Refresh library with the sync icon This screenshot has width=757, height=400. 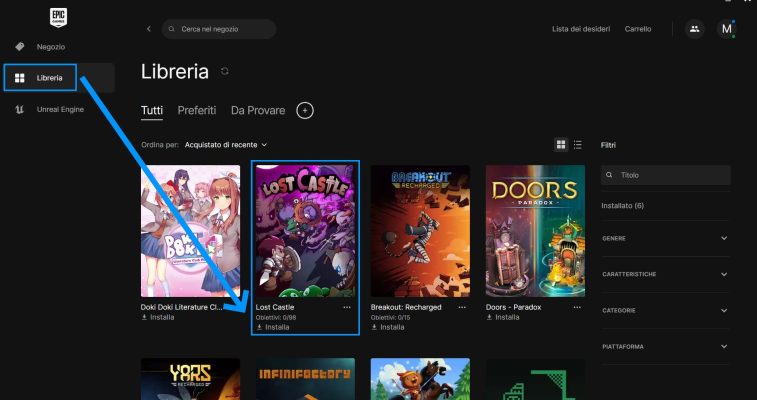tap(225, 72)
